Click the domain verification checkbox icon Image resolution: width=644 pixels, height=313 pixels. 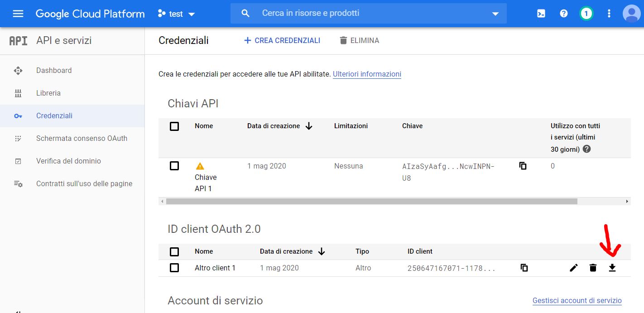click(x=18, y=161)
